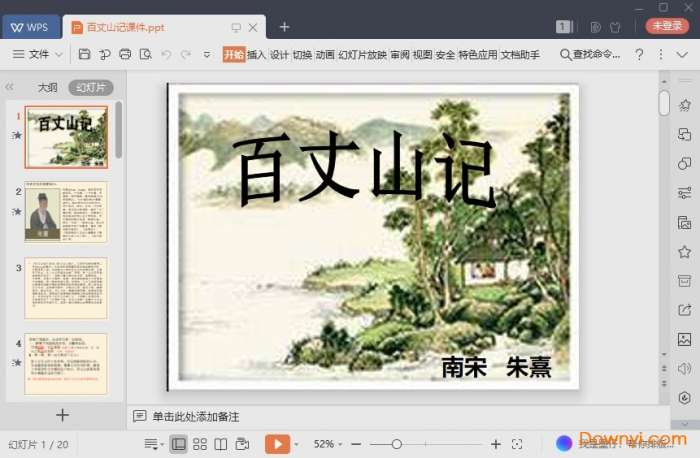Open the help question mark icon
Viewport: 700px width, 458px height.
[639, 54]
